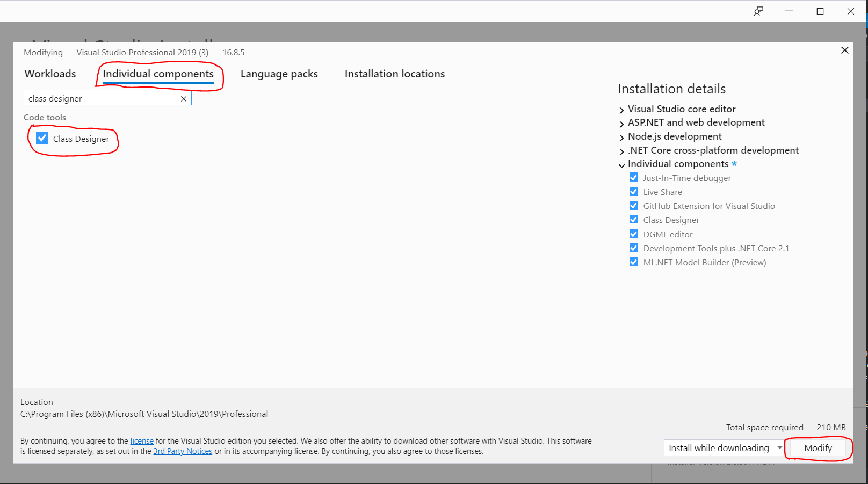Uncheck Development Tools plus .NET Core 2.1
This screenshot has width=868, height=484.
(x=634, y=248)
